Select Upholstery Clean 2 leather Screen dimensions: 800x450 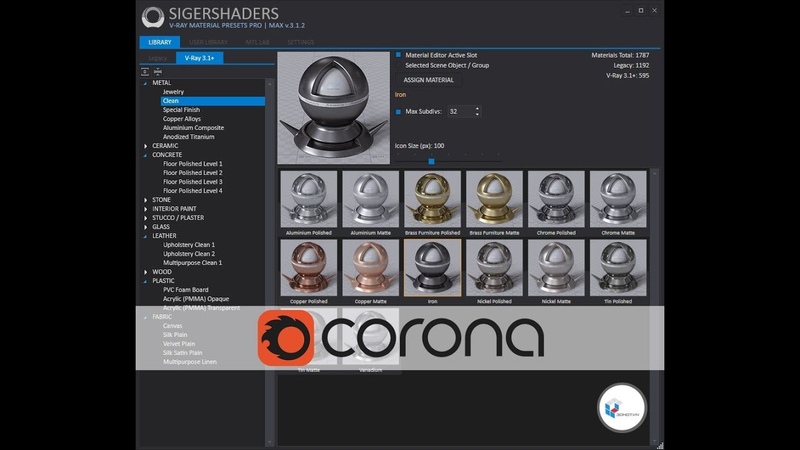pyautogui.click(x=189, y=254)
